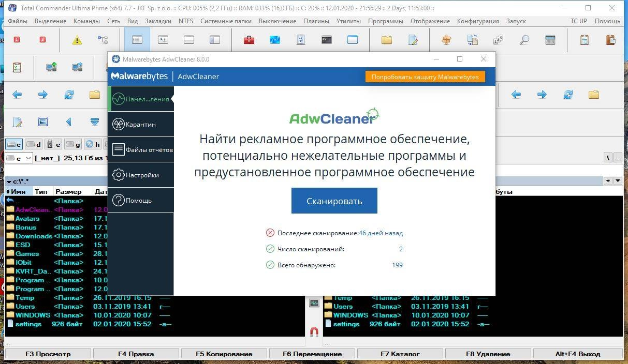Open Файлы отчётов in AdwCleaner sidebar
The height and width of the screenshot is (364, 628).
pos(140,149)
